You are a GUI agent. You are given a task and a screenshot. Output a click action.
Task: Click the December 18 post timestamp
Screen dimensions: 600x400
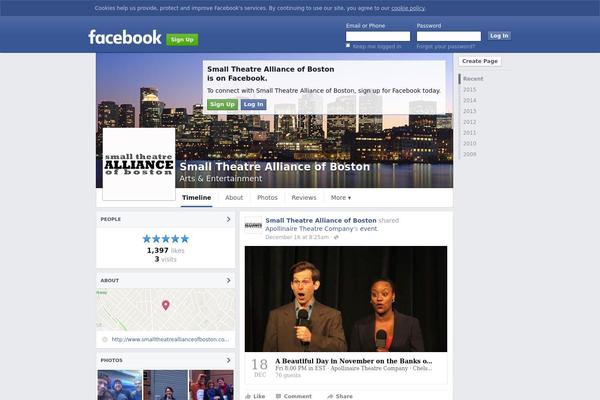297,237
